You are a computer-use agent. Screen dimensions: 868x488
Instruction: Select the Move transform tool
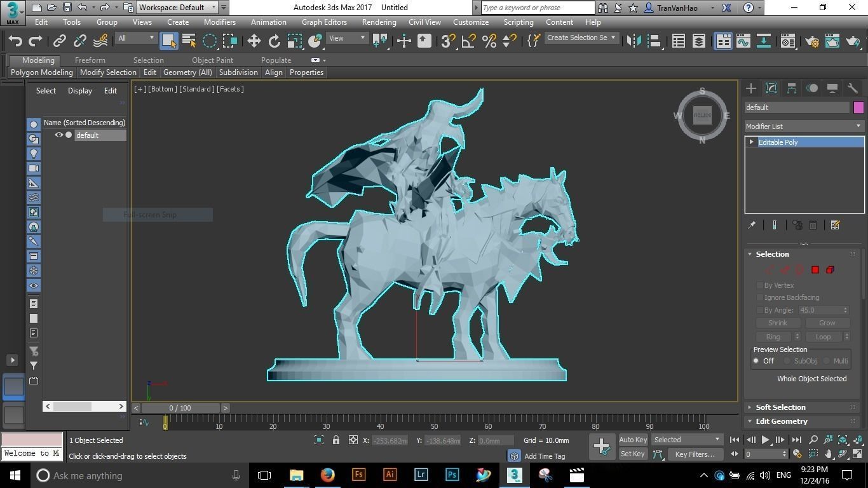coord(254,41)
